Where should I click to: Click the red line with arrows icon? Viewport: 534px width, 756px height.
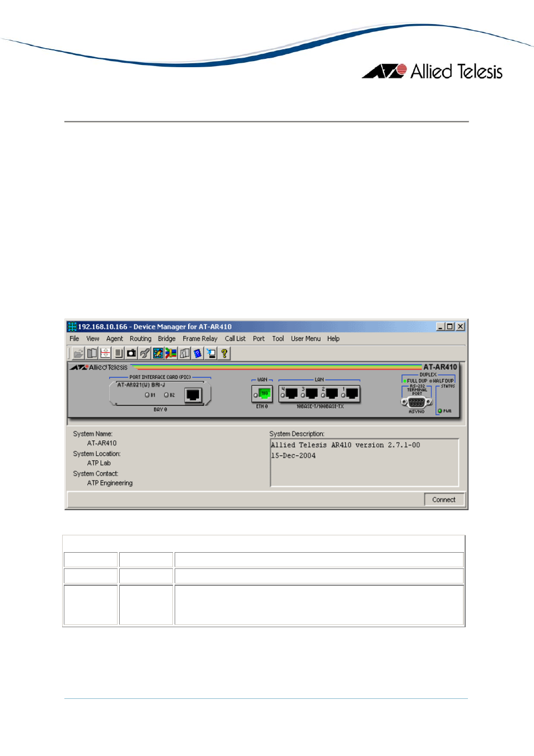click(105, 353)
